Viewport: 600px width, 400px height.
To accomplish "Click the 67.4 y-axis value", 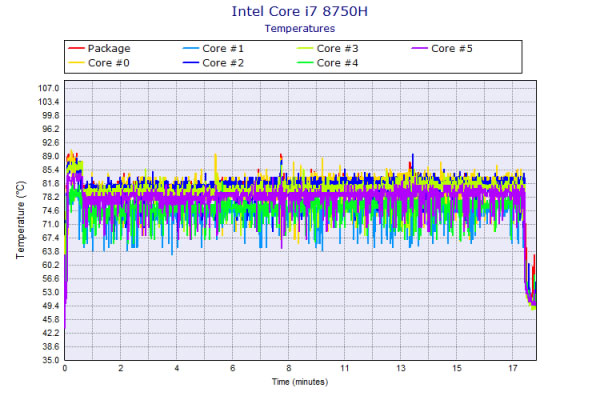I will [x=50, y=238].
